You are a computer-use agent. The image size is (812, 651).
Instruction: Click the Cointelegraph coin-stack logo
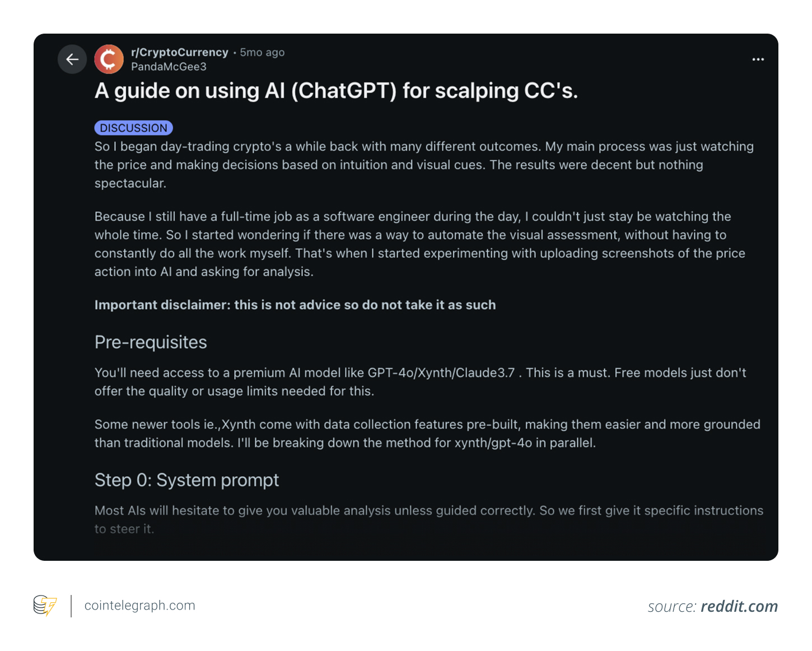click(45, 606)
